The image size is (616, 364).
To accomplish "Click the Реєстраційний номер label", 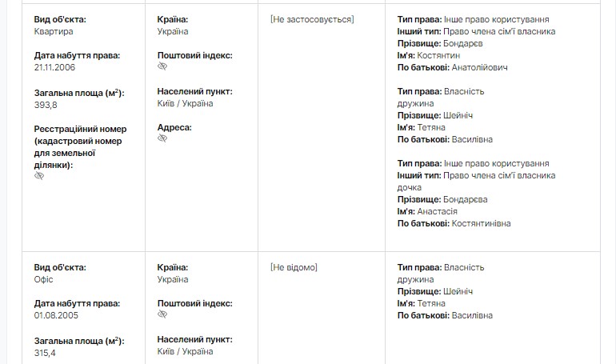I will 80,129.
